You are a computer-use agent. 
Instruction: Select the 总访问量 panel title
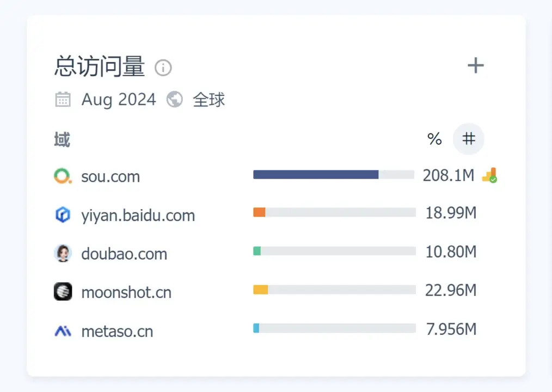(x=99, y=66)
